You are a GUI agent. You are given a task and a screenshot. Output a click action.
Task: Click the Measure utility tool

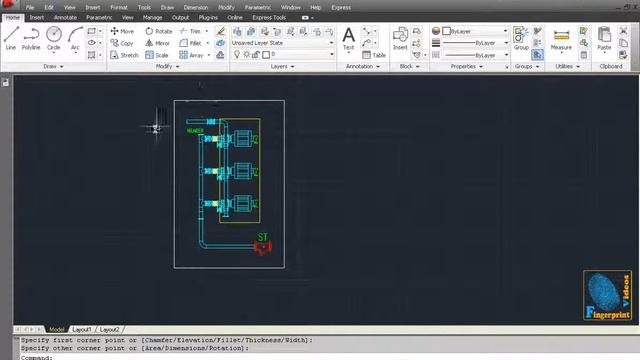pyautogui.click(x=561, y=39)
